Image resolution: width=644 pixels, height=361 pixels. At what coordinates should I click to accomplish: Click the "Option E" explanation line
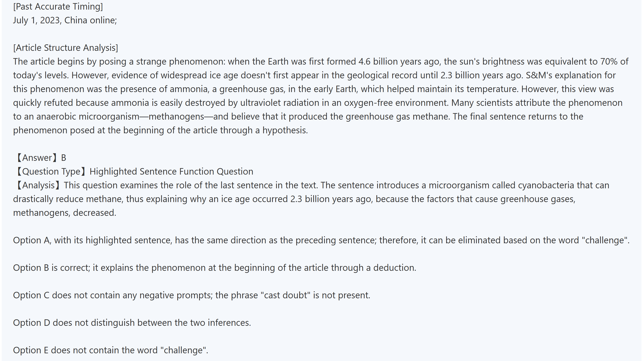coord(110,350)
